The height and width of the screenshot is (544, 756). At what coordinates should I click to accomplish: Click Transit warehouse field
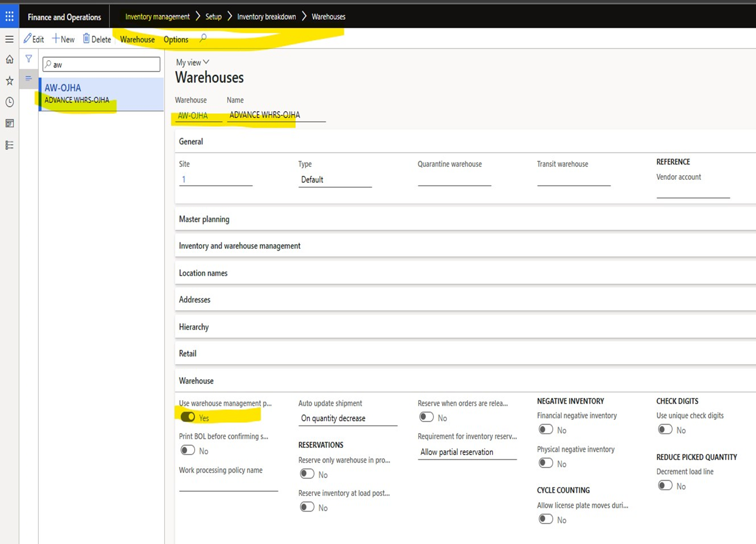[573, 179]
